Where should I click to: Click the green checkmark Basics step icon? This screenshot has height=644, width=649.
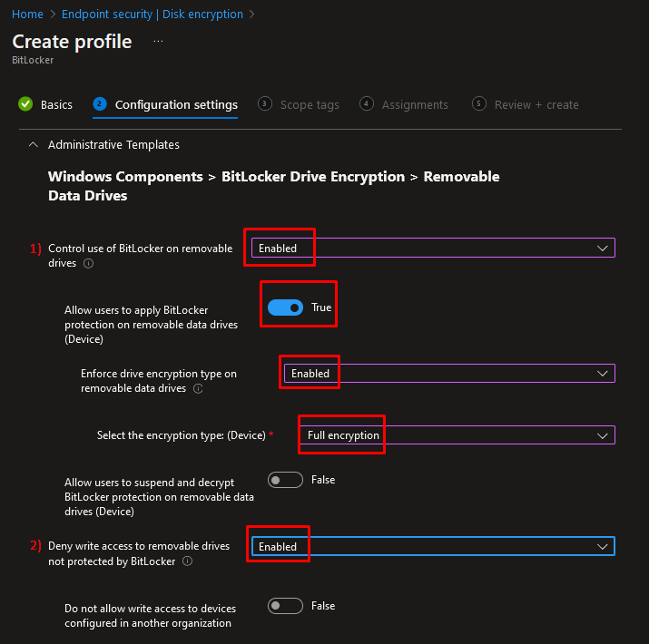pyautogui.click(x=25, y=104)
